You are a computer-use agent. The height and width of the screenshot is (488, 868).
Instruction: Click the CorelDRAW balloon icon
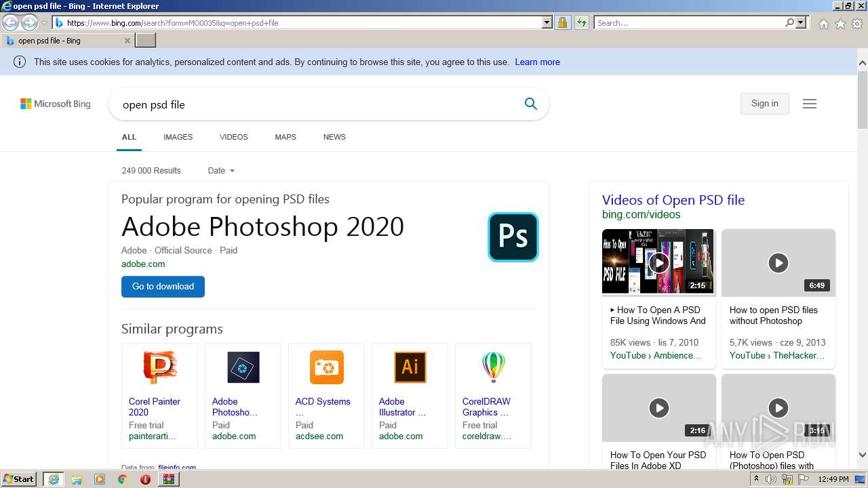494,367
